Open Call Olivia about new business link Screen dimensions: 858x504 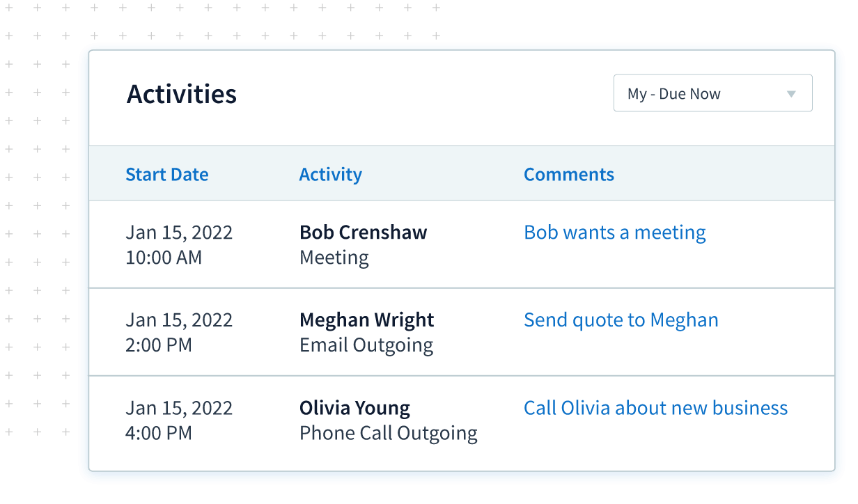pos(656,408)
